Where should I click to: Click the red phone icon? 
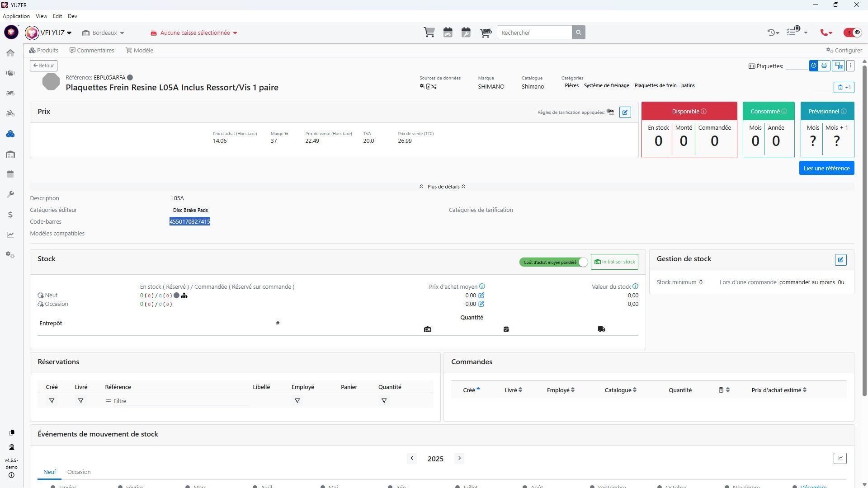click(824, 33)
